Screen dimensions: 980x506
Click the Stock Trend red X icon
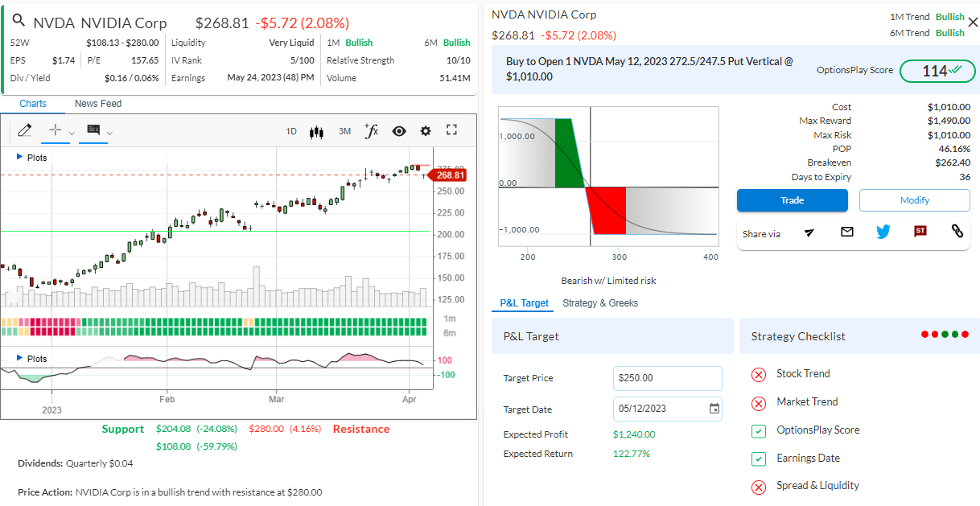758,374
